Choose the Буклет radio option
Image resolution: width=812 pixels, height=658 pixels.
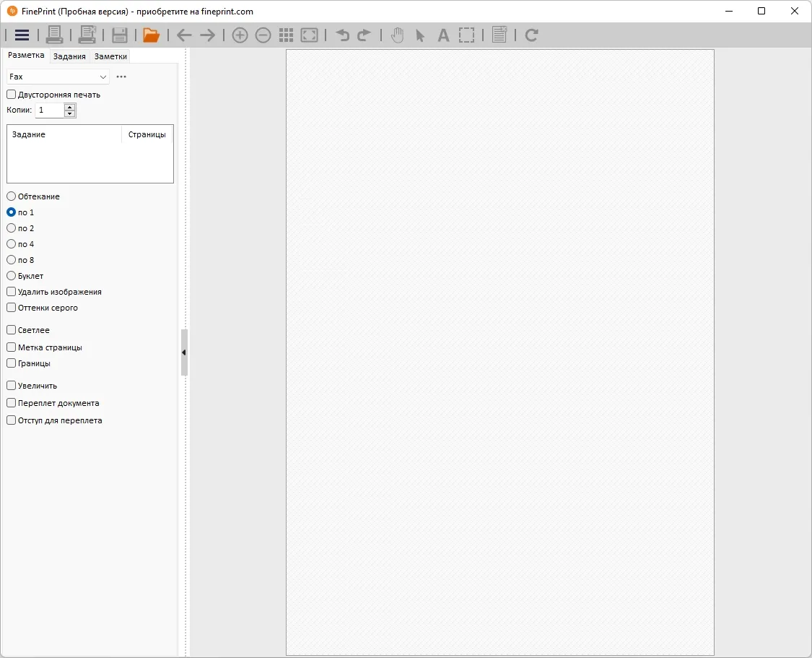pos(11,276)
